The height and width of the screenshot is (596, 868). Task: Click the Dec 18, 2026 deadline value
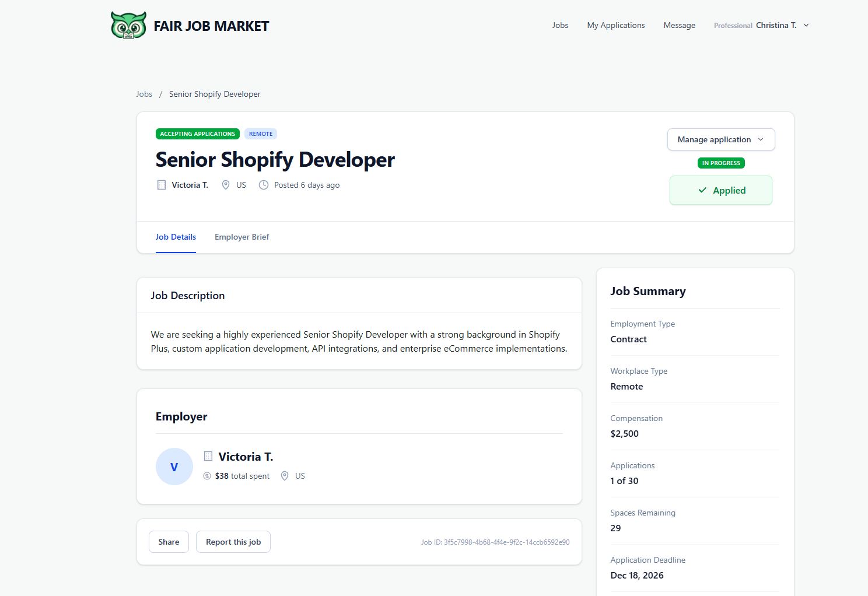(x=637, y=575)
